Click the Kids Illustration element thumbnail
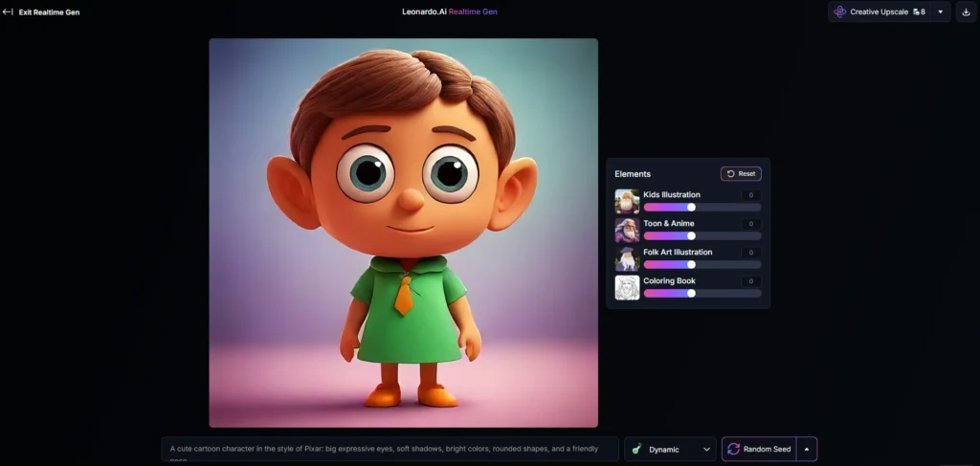Viewport: 980px width, 466px height. click(627, 202)
